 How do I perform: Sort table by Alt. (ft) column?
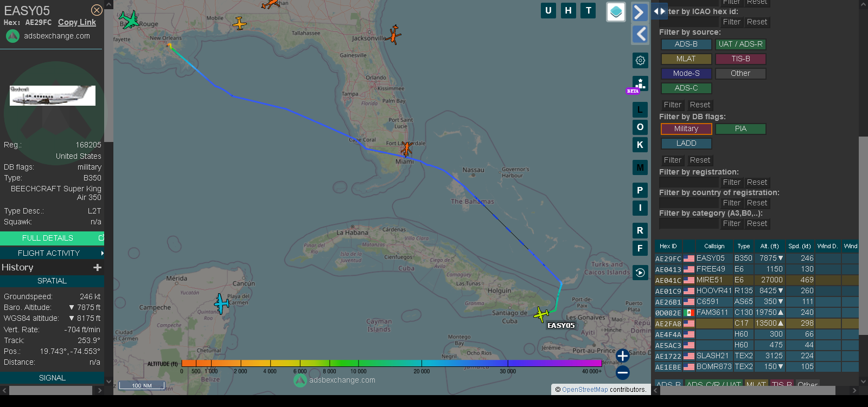pos(769,246)
